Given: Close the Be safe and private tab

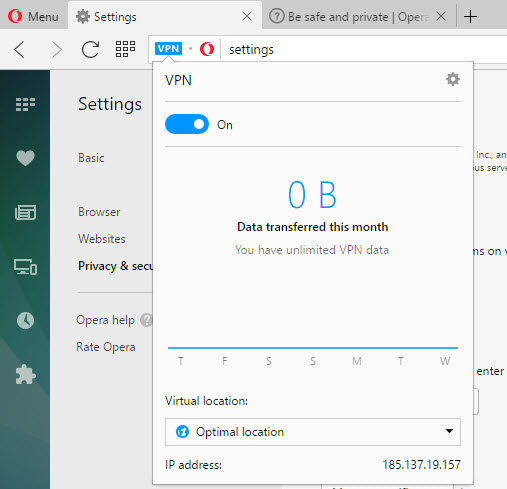Looking at the screenshot, I should point(441,16).
